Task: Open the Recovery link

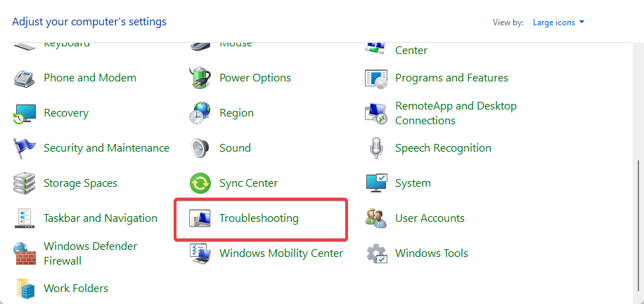Action: click(66, 113)
